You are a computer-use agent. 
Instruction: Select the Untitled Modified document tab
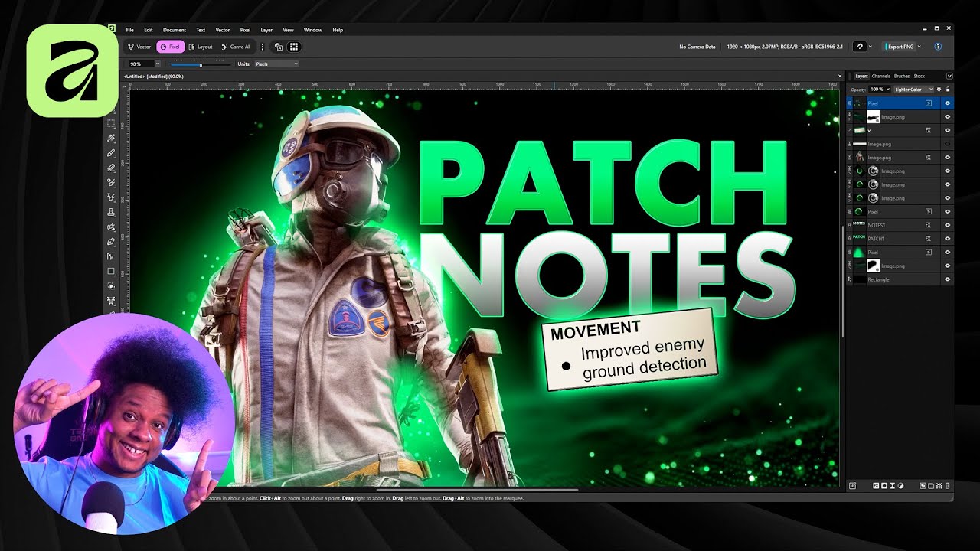[x=155, y=77]
